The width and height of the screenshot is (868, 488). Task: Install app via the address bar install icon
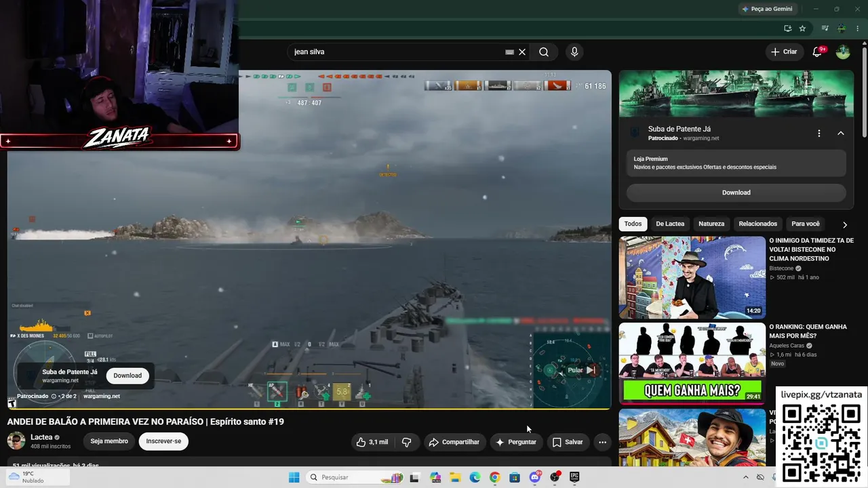coord(787,28)
